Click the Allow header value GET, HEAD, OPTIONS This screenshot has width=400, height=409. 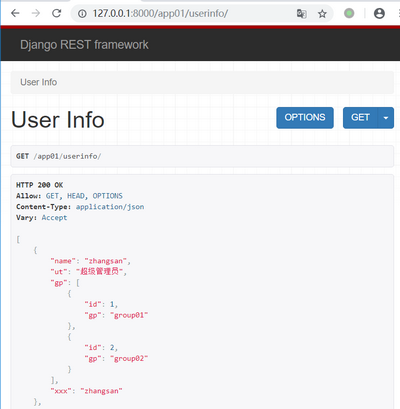(x=84, y=196)
